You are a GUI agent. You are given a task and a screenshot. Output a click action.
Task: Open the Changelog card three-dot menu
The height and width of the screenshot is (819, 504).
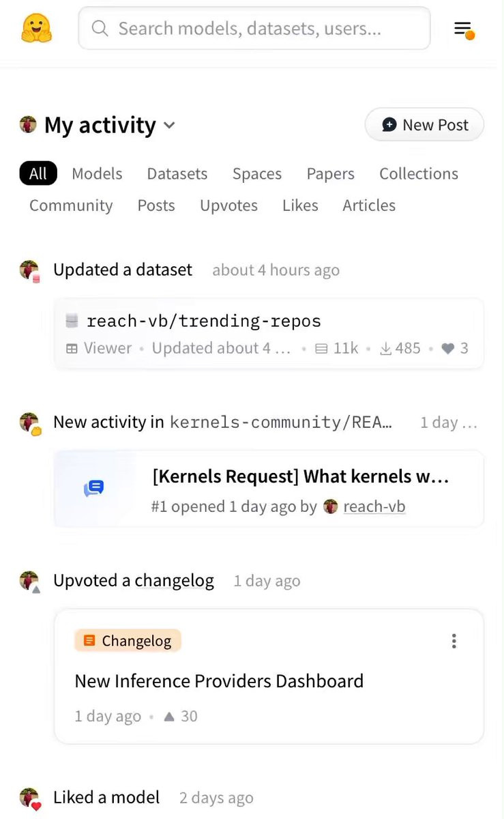(x=454, y=641)
